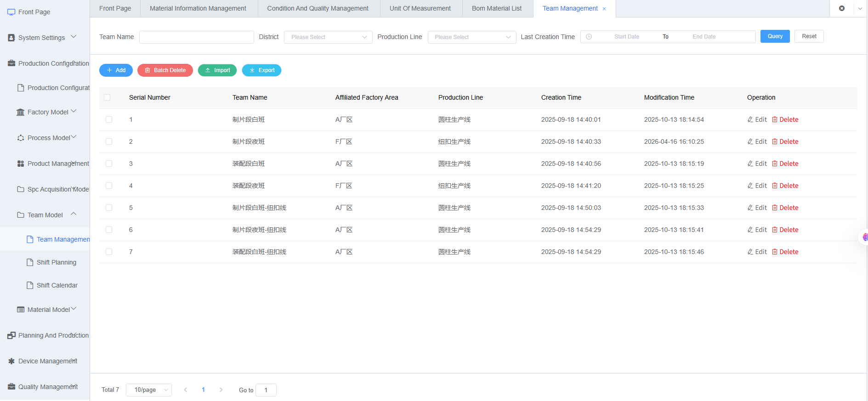Open Shift Planning in the sidebar
The image size is (868, 401).
pyautogui.click(x=57, y=262)
